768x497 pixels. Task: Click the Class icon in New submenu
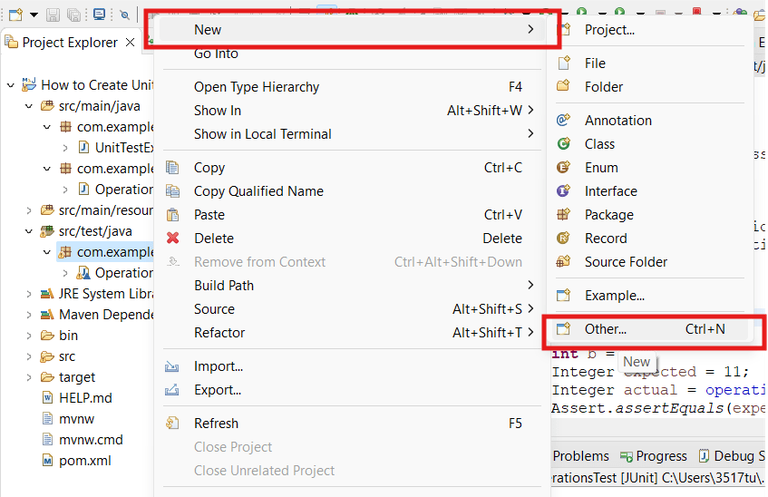563,144
